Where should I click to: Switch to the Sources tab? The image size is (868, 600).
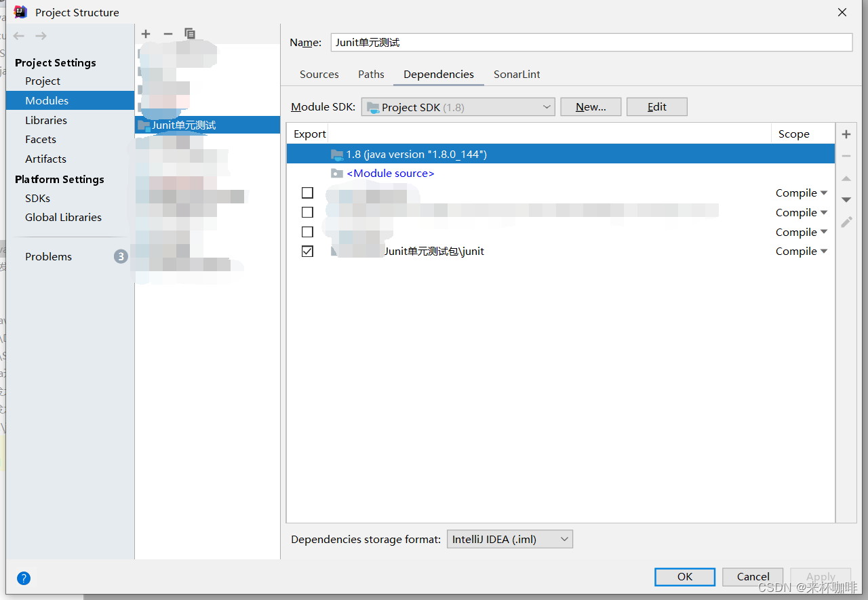coord(319,75)
